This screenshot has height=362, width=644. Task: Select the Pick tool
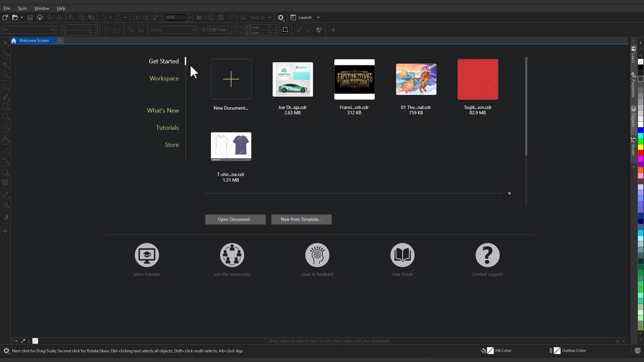(5, 43)
